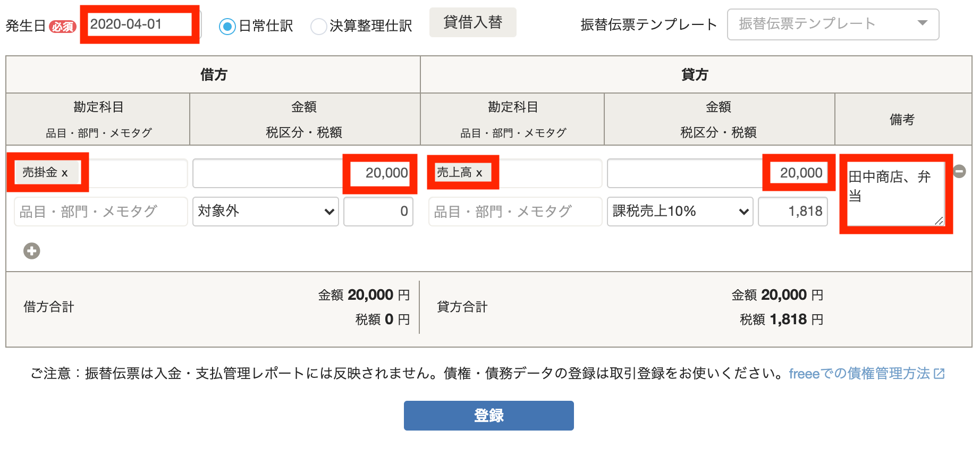Select the 日常仕訳 radio button
Image resolution: width=980 pixels, height=455 pixels.
pos(227,26)
